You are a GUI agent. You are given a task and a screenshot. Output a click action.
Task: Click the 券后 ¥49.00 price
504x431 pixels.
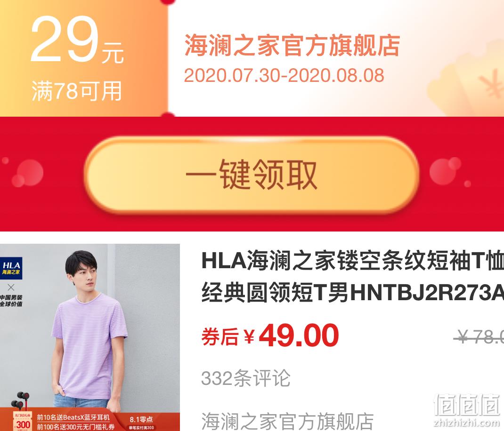click(270, 335)
